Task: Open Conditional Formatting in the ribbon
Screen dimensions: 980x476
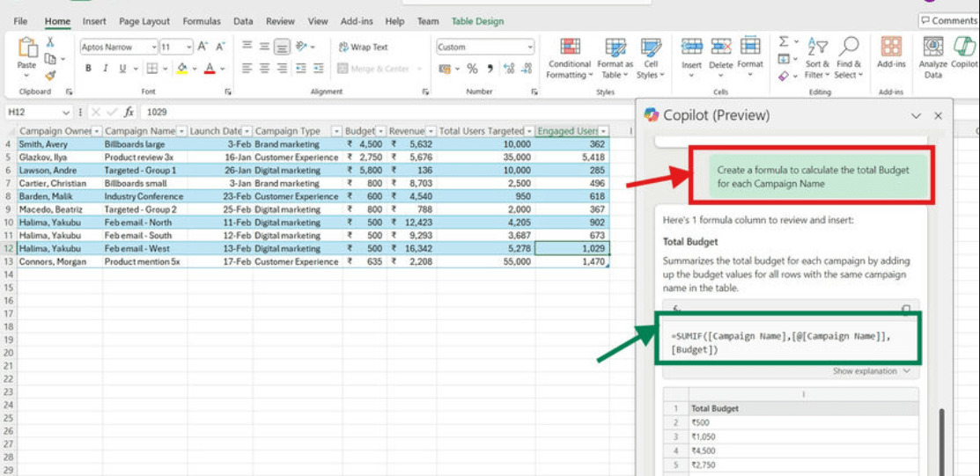Action: [x=570, y=56]
